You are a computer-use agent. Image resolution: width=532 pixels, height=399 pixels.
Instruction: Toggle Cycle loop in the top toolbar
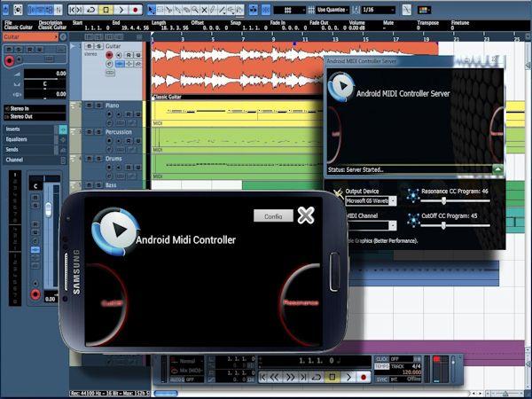click(x=91, y=10)
